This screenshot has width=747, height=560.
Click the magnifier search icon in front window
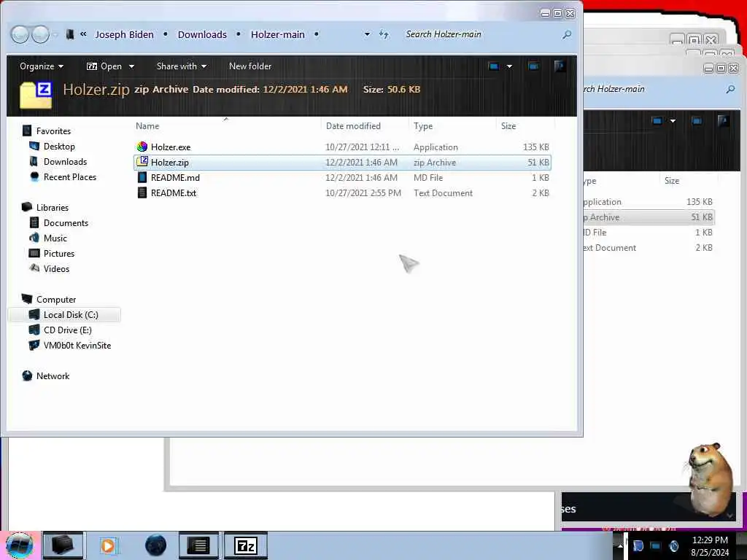tap(567, 34)
